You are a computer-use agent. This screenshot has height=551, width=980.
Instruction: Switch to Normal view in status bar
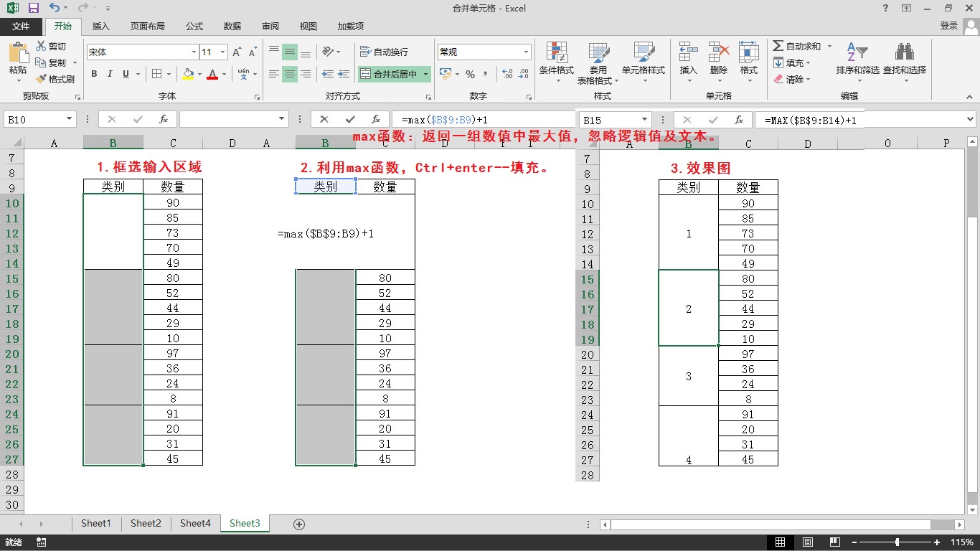click(780, 542)
